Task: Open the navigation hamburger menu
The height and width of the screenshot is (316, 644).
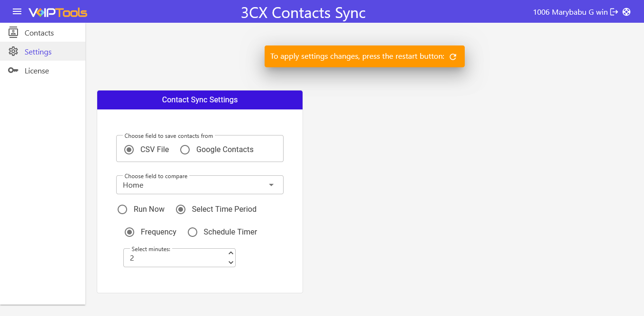Action: click(18, 11)
